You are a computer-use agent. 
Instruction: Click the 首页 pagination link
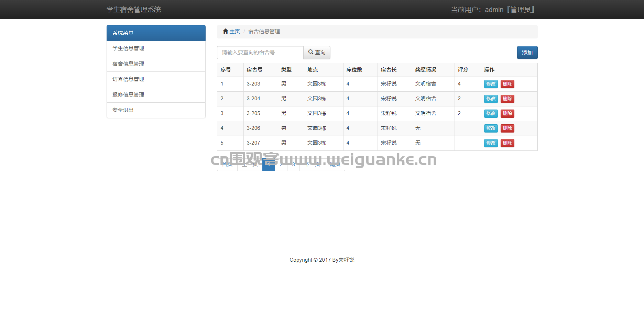coord(227,164)
